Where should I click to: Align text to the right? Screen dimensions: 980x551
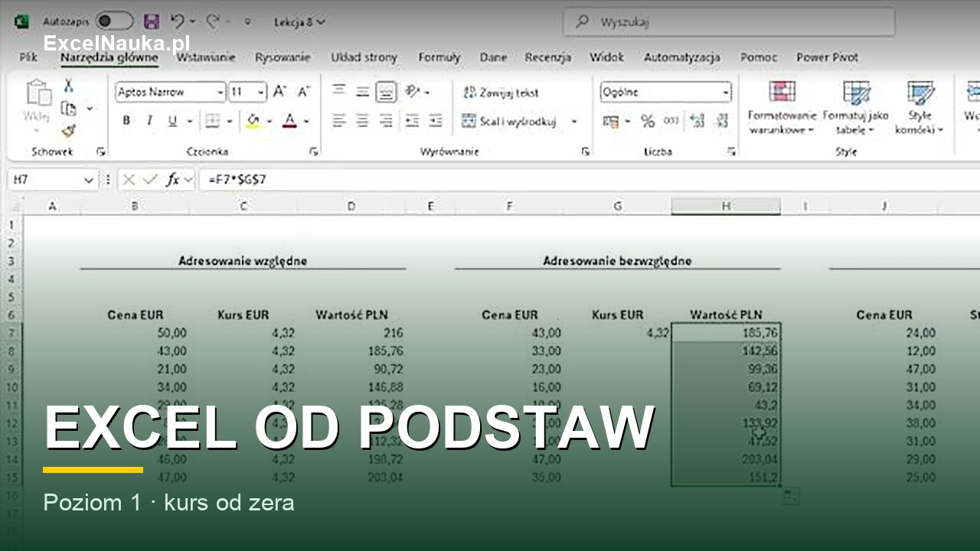pyautogui.click(x=387, y=121)
